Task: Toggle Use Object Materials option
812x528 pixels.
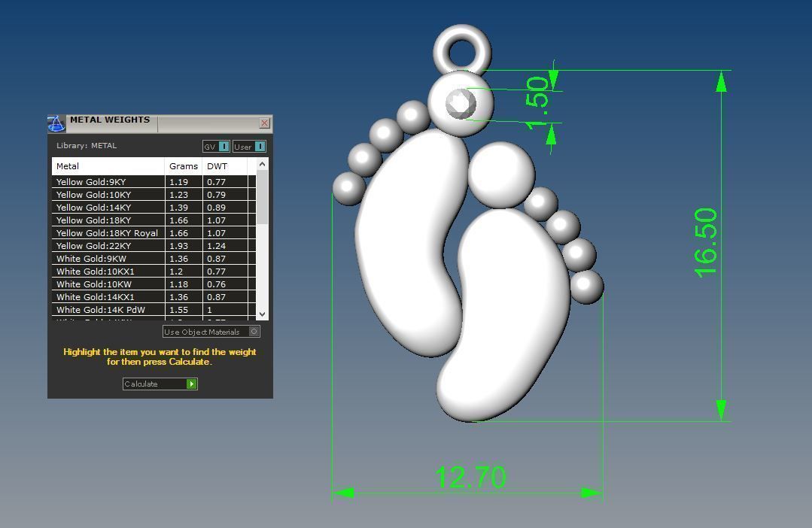Action: pyautogui.click(x=211, y=332)
